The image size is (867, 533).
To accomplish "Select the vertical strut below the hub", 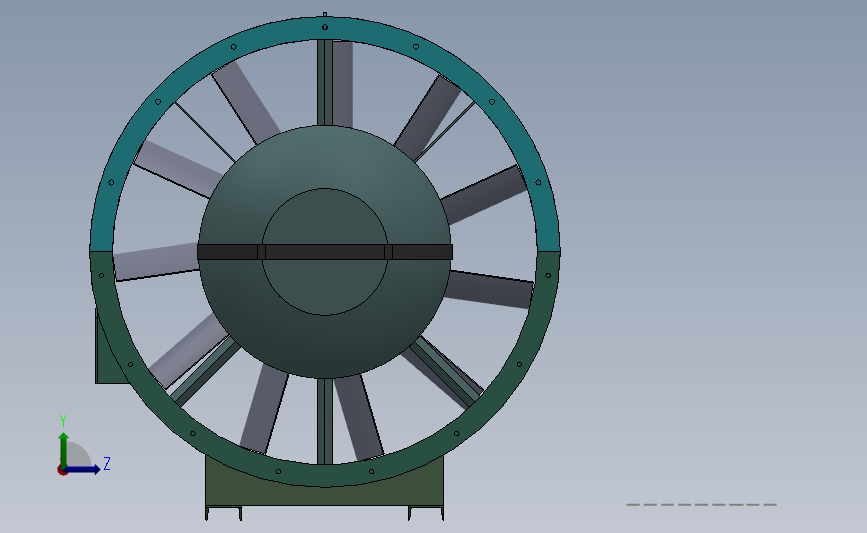I will (325, 421).
